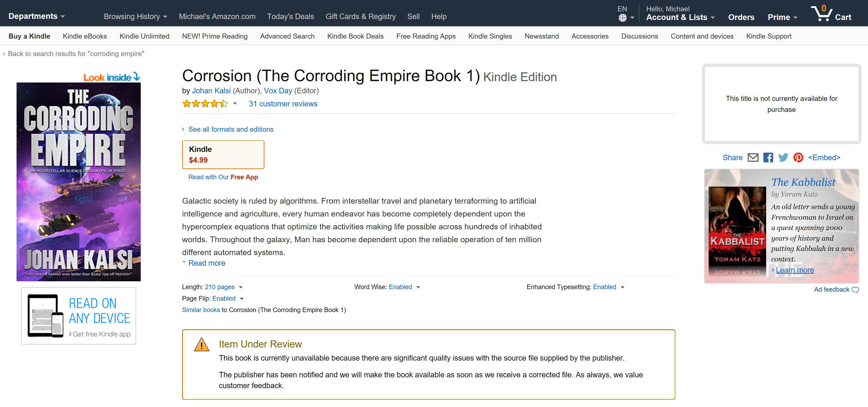Share this book via email icon

pos(753,158)
